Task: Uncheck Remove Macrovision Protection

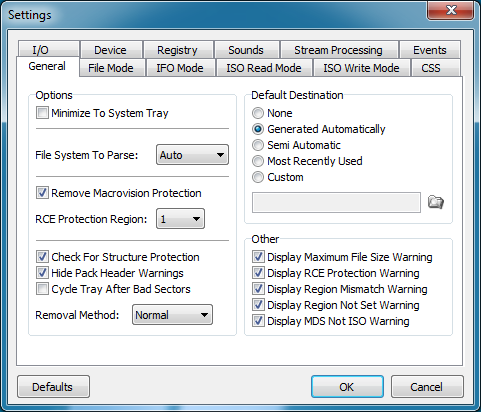Action: pos(42,193)
